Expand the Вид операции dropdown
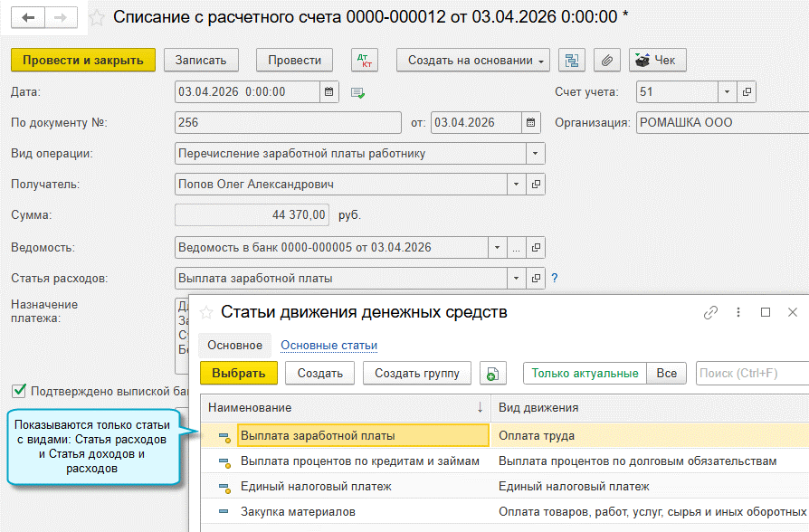 pyautogui.click(x=536, y=153)
